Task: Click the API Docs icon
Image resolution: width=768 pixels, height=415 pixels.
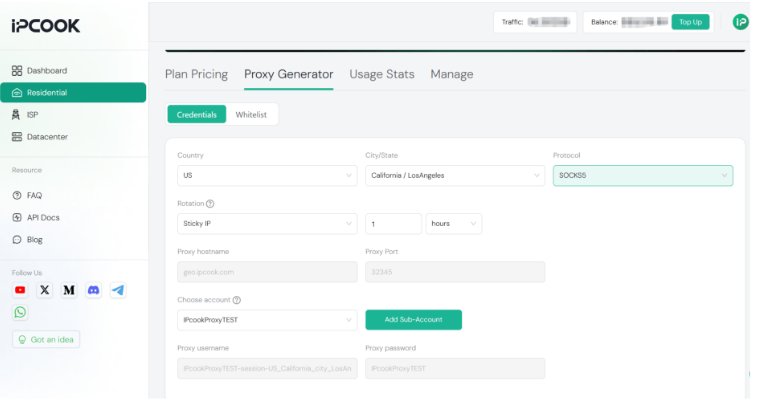Action: (17, 217)
